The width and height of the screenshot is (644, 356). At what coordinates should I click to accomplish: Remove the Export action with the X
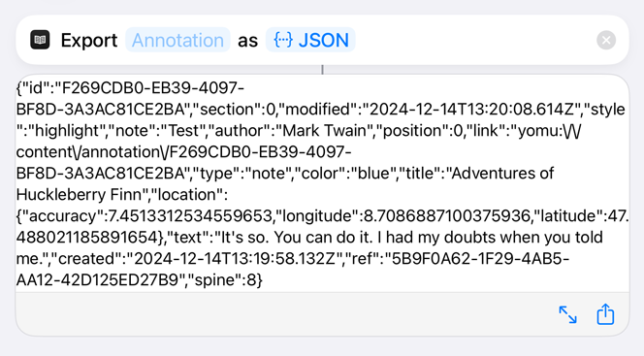[x=606, y=40]
